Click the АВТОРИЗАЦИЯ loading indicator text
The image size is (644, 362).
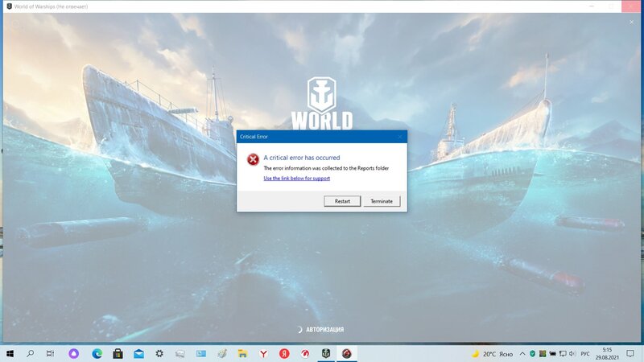[325, 329]
